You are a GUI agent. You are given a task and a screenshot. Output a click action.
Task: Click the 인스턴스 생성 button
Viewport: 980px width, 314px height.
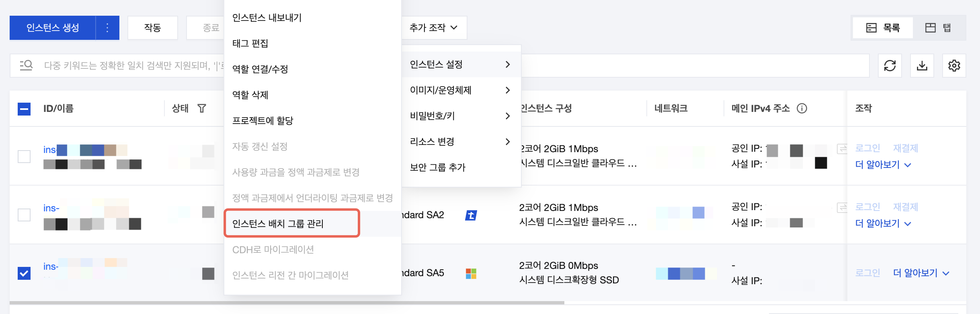[x=53, y=28]
